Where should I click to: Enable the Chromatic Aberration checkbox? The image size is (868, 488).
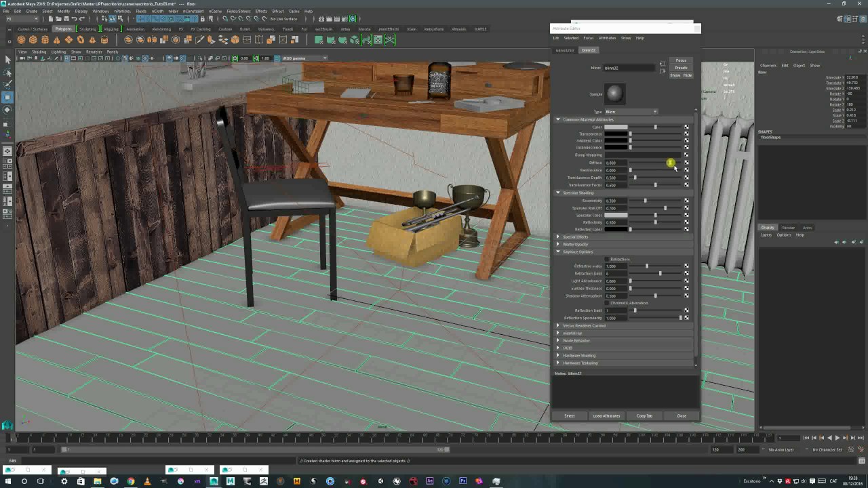pyautogui.click(x=608, y=303)
